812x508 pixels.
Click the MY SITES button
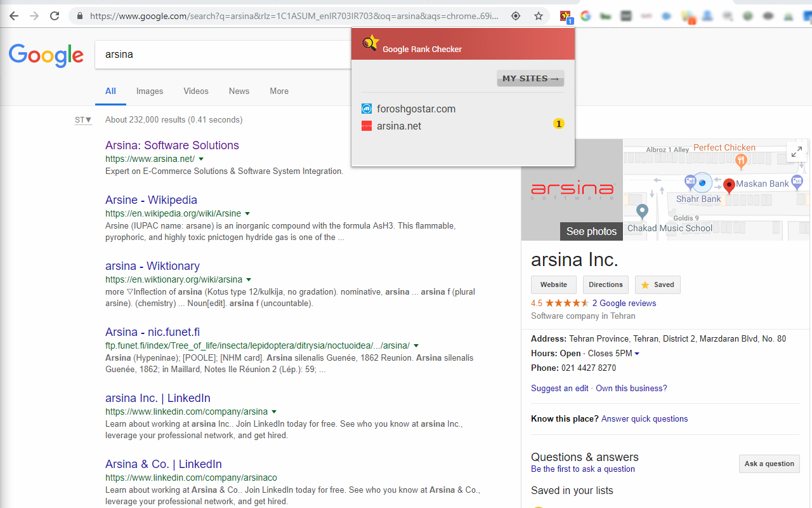pyautogui.click(x=530, y=78)
